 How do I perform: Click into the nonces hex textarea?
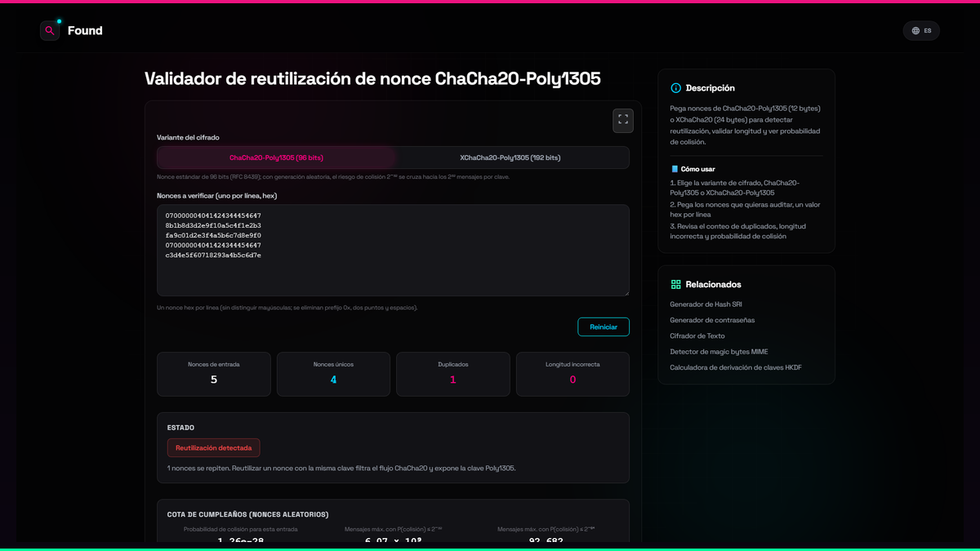click(393, 250)
